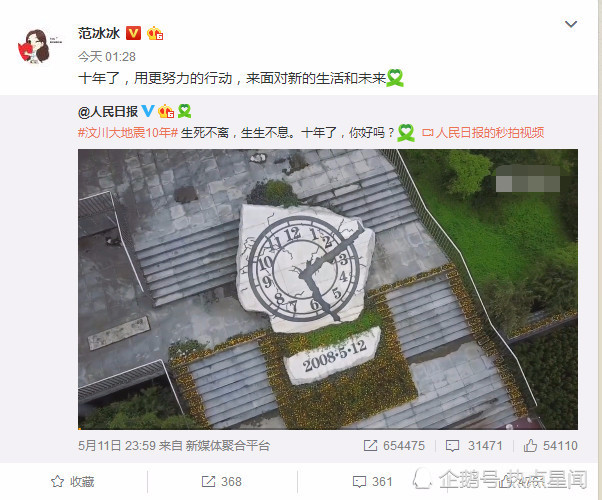Like the original post with 54110 likes
This screenshot has width=602, height=500.
tap(551, 446)
